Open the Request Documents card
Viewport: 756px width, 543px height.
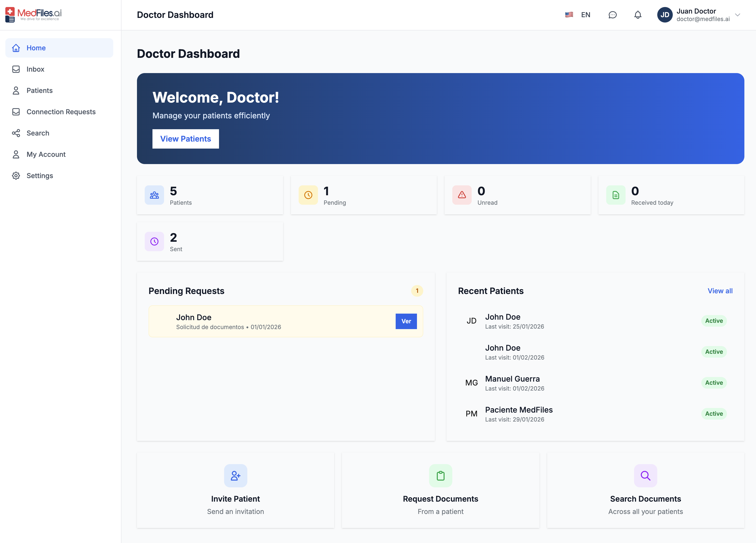tap(440, 490)
